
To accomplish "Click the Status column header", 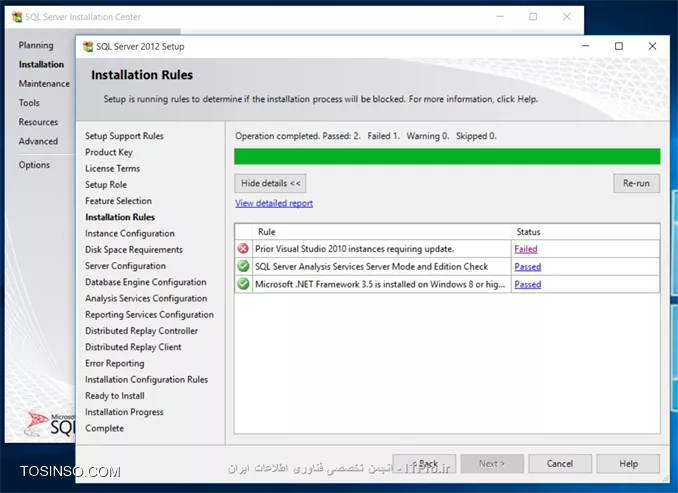I will pos(585,232).
